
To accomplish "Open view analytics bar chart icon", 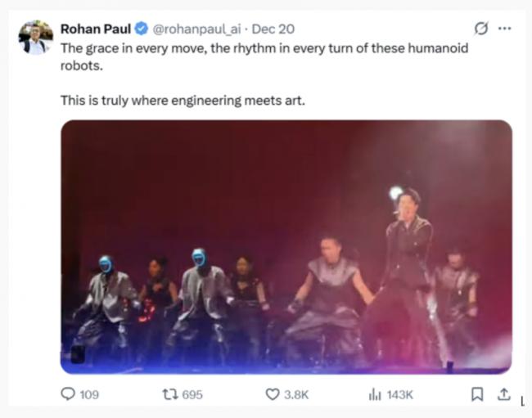I will [x=375, y=394].
